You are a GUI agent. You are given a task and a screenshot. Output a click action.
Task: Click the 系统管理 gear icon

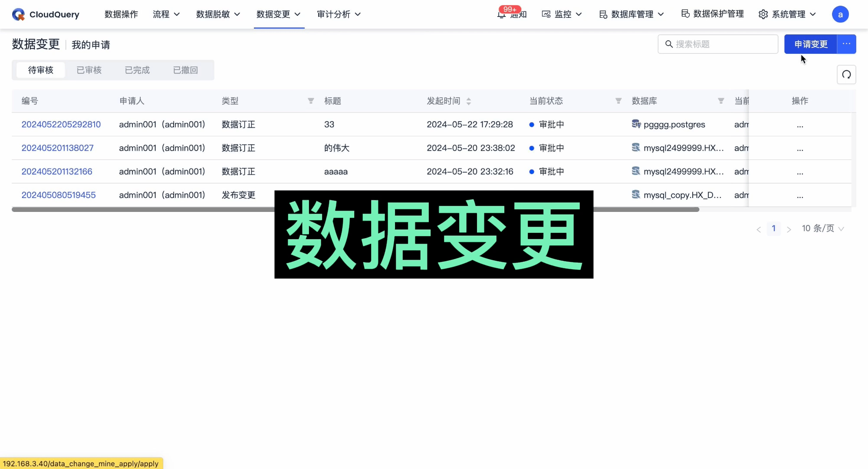pos(763,14)
